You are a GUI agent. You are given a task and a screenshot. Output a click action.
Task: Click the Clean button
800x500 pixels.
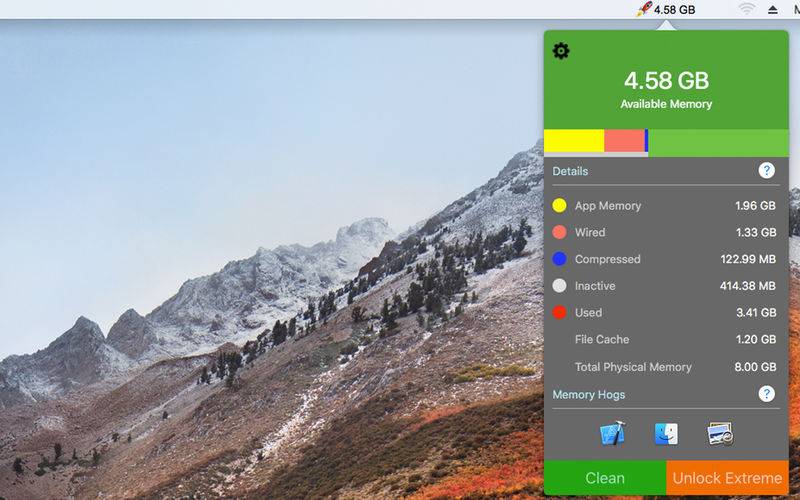pyautogui.click(x=605, y=478)
